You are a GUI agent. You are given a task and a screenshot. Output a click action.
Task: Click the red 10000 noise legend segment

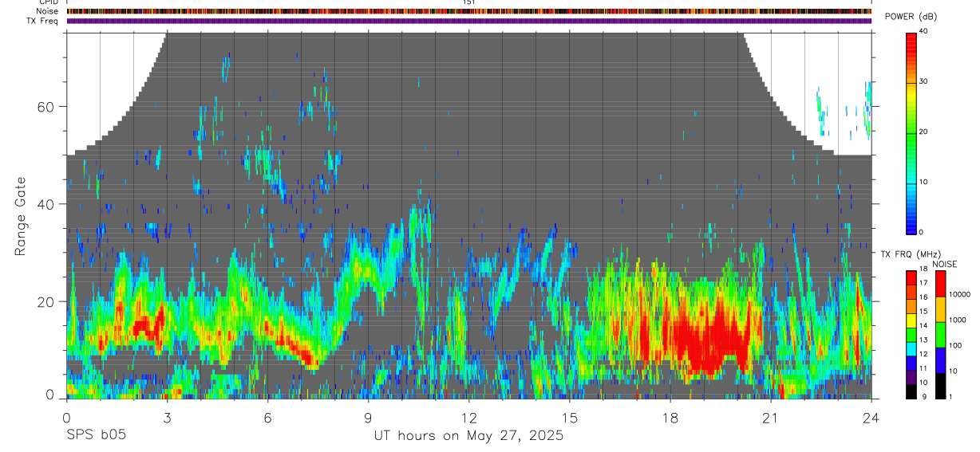coord(940,284)
